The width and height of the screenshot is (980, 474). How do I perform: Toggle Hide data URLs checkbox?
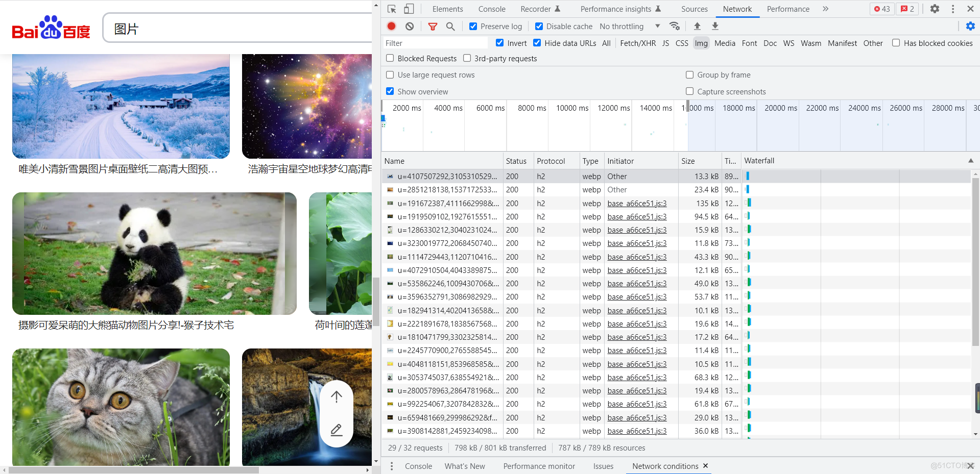pos(537,43)
